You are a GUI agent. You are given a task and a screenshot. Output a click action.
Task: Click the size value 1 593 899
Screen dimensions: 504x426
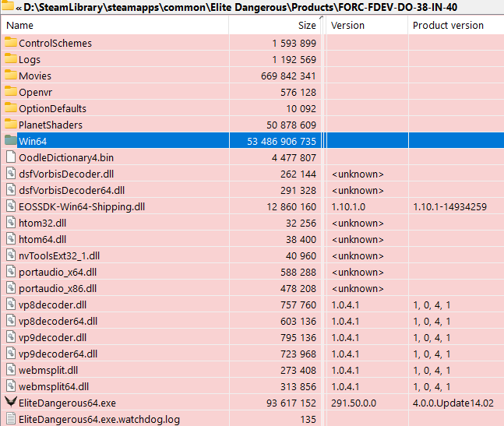294,43
